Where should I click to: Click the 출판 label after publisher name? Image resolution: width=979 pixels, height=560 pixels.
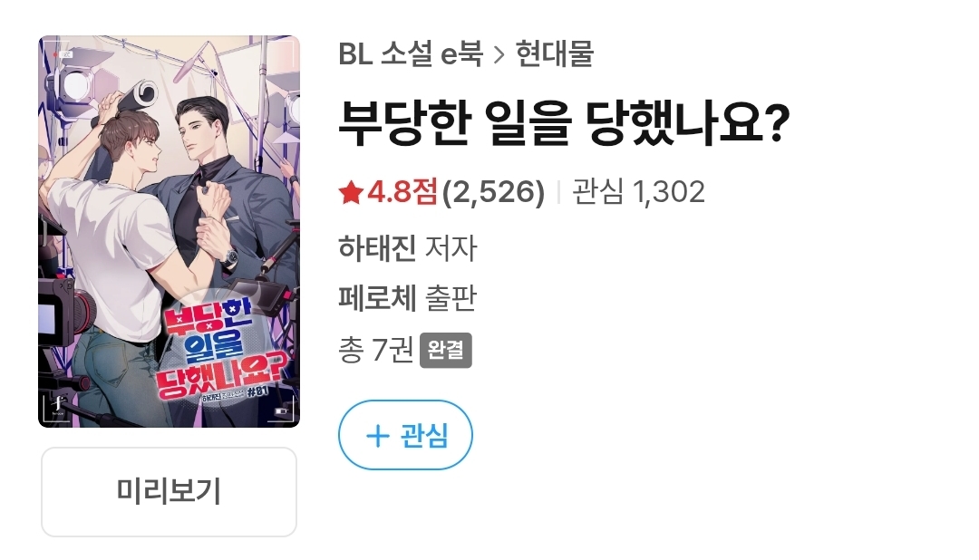pos(451,298)
